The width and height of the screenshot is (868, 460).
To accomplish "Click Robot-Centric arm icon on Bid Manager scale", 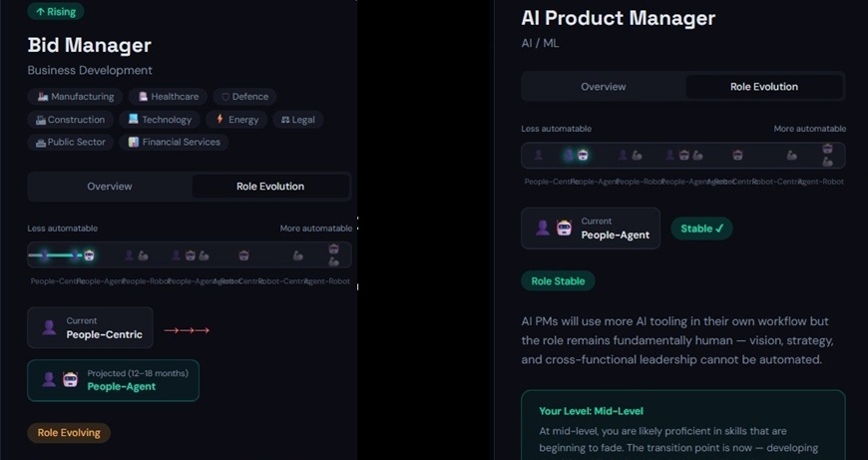I will click(x=297, y=255).
